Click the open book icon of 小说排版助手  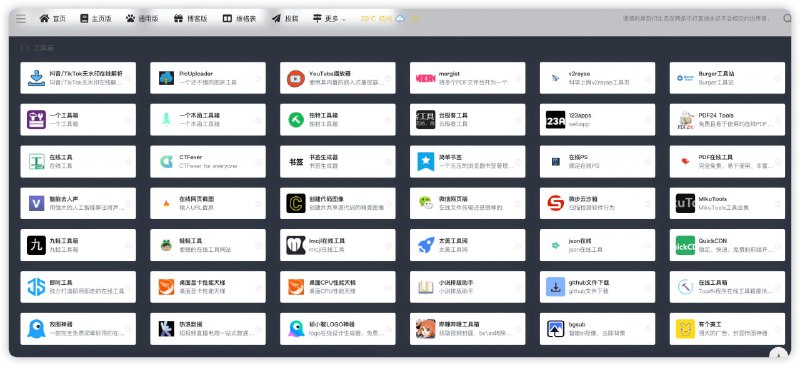426,287
